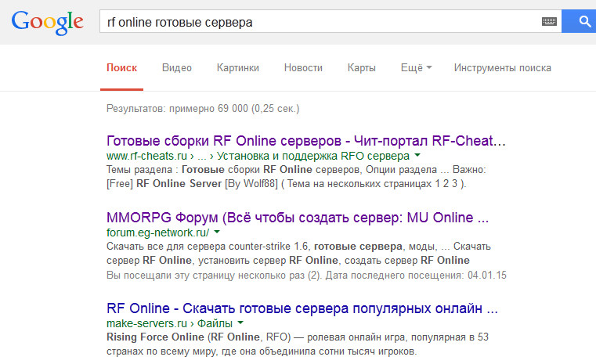The width and height of the screenshot is (596, 364).
Task: Open result MMORPG Форум link
Action: click(298, 218)
